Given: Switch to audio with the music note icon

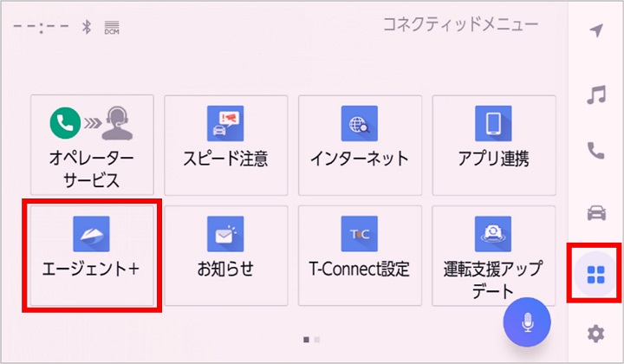Looking at the screenshot, I should [595, 94].
